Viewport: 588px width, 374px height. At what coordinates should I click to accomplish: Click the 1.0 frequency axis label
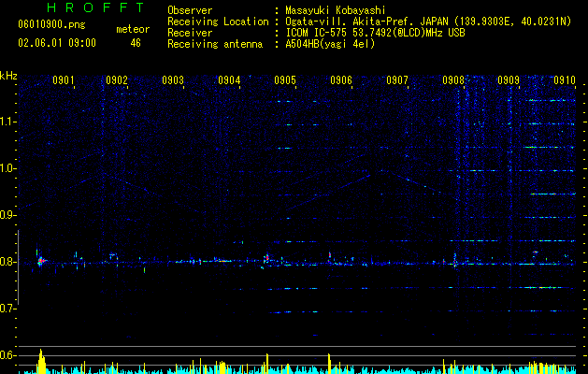[x=7, y=168]
